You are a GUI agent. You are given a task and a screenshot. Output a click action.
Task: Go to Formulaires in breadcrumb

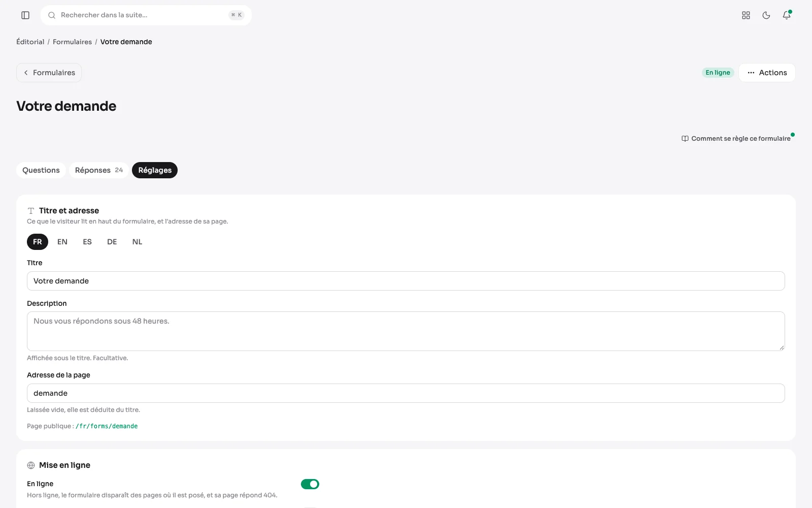tap(72, 42)
